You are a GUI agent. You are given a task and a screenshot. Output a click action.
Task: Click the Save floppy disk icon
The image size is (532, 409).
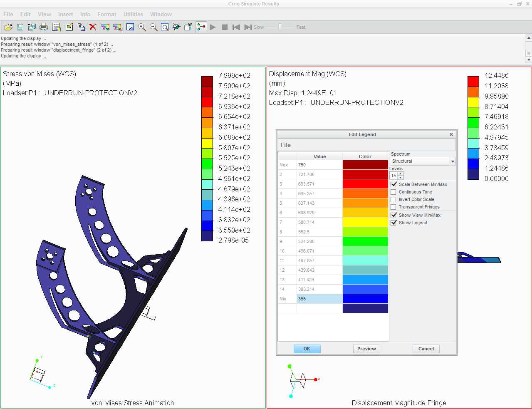point(20,27)
